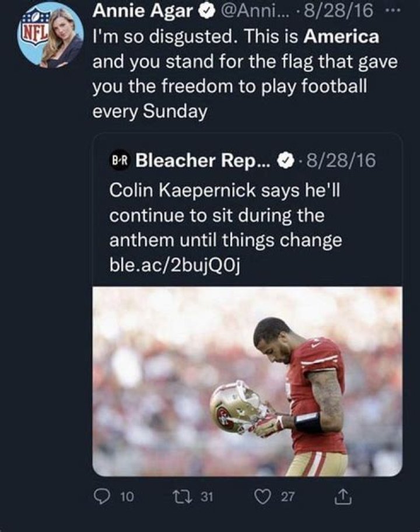Click the Bleacher Report B/R logo

[120, 160]
